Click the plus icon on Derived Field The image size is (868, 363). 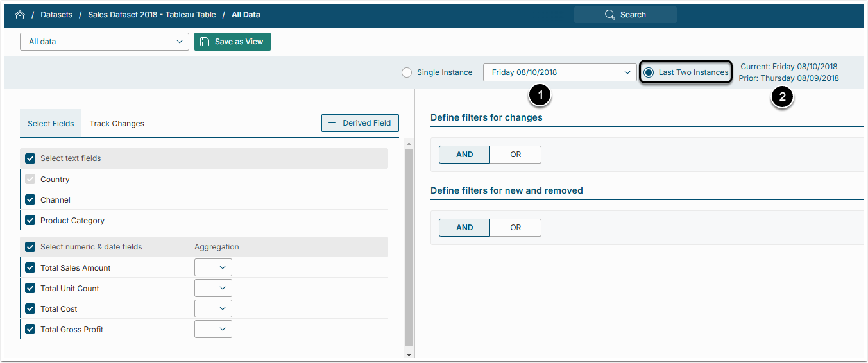click(332, 123)
